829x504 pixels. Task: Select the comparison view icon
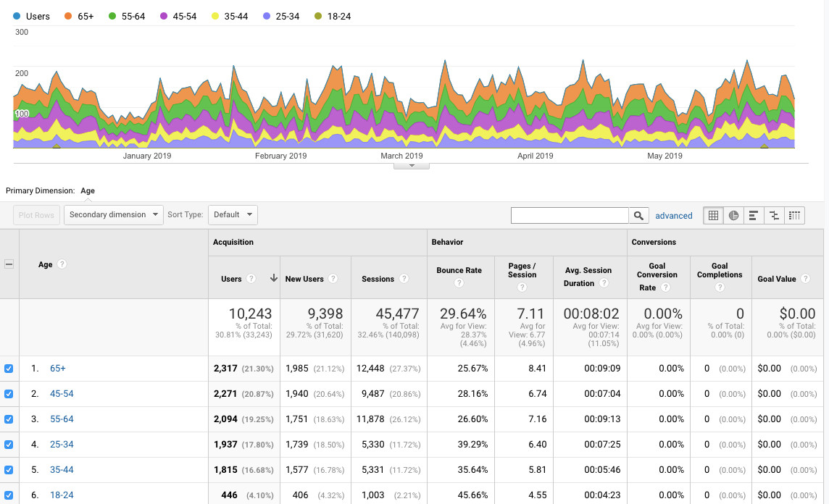coord(774,215)
